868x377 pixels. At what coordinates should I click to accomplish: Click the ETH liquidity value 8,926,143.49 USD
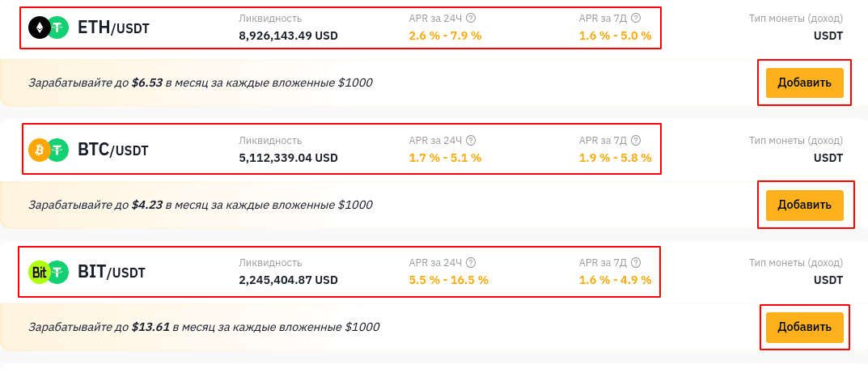click(x=289, y=36)
